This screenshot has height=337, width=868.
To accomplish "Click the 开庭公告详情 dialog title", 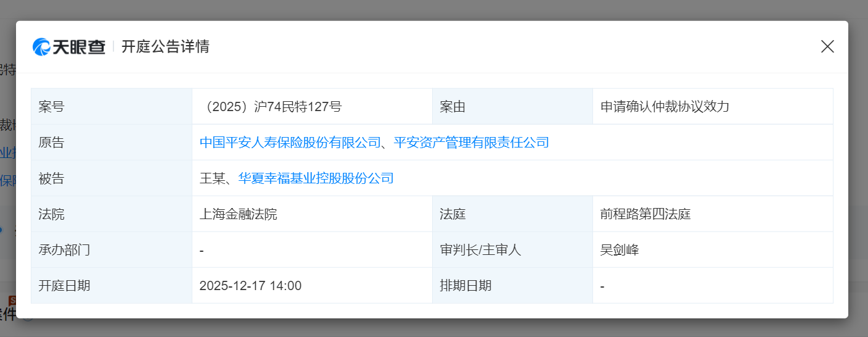I will tap(165, 47).
